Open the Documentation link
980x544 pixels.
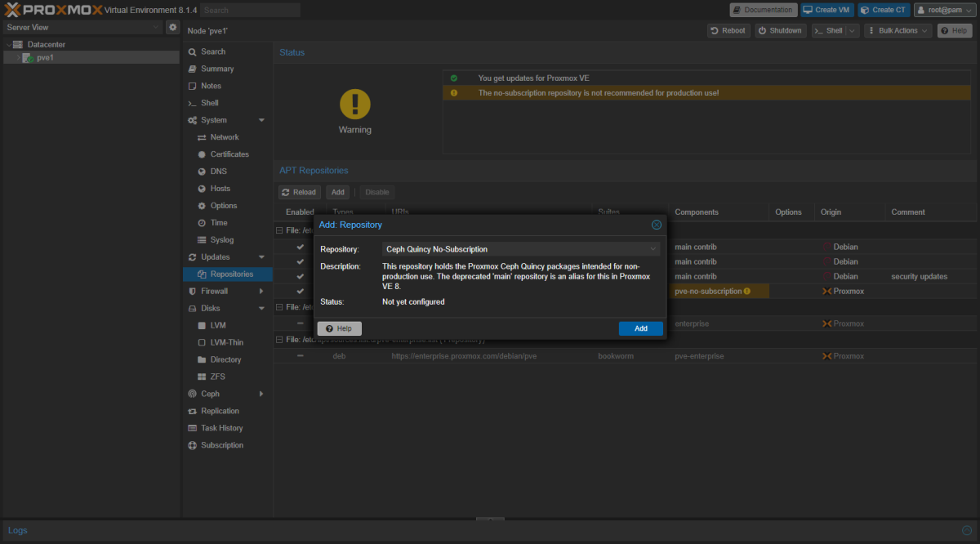[763, 10]
